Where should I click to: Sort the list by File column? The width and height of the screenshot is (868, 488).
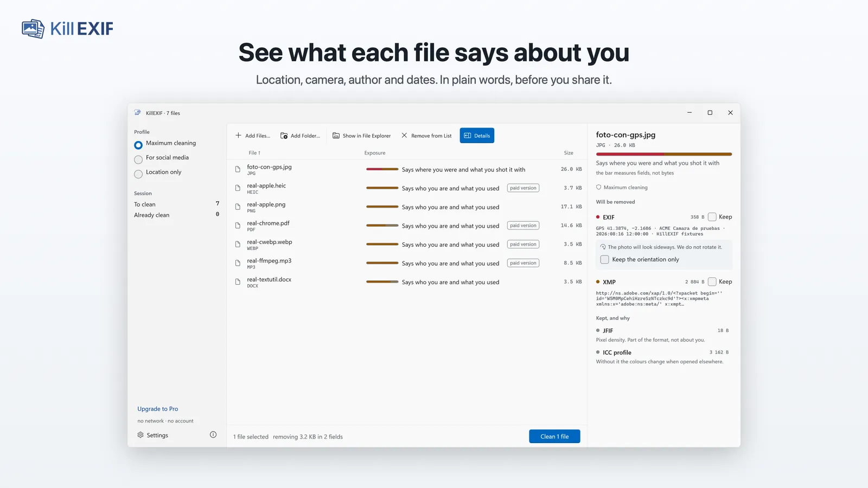coord(254,153)
